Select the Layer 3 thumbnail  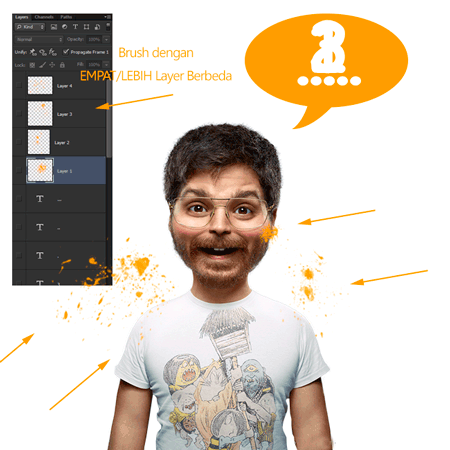[40, 113]
